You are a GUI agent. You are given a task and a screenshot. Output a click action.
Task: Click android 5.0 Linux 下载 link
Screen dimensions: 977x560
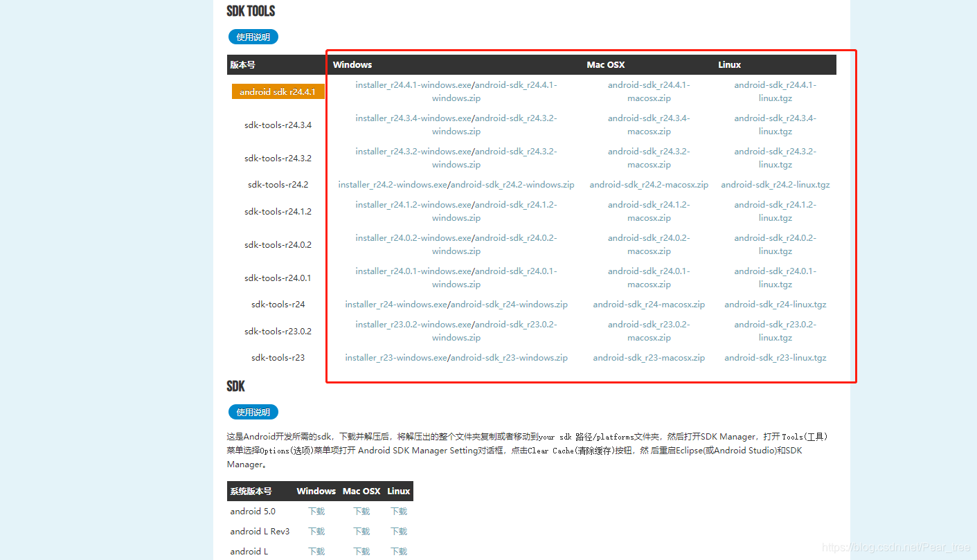tap(399, 511)
